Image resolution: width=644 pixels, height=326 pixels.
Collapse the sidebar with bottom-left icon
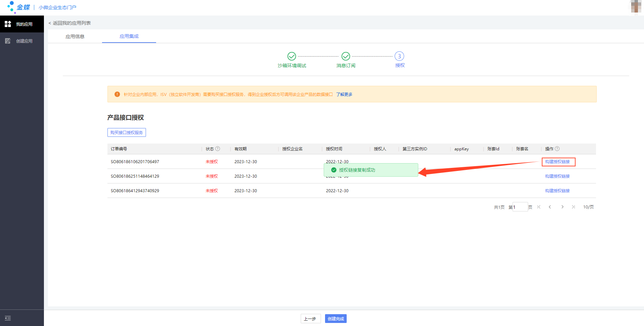pyautogui.click(x=8, y=318)
